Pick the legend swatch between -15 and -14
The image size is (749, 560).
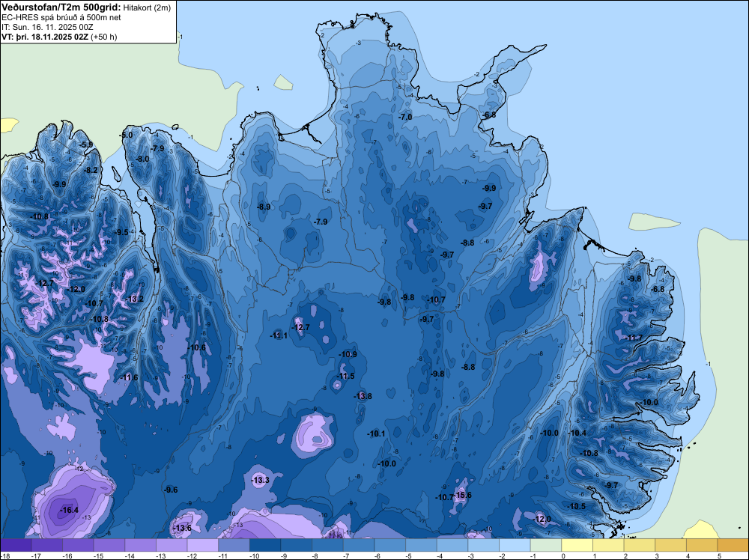click(x=109, y=545)
